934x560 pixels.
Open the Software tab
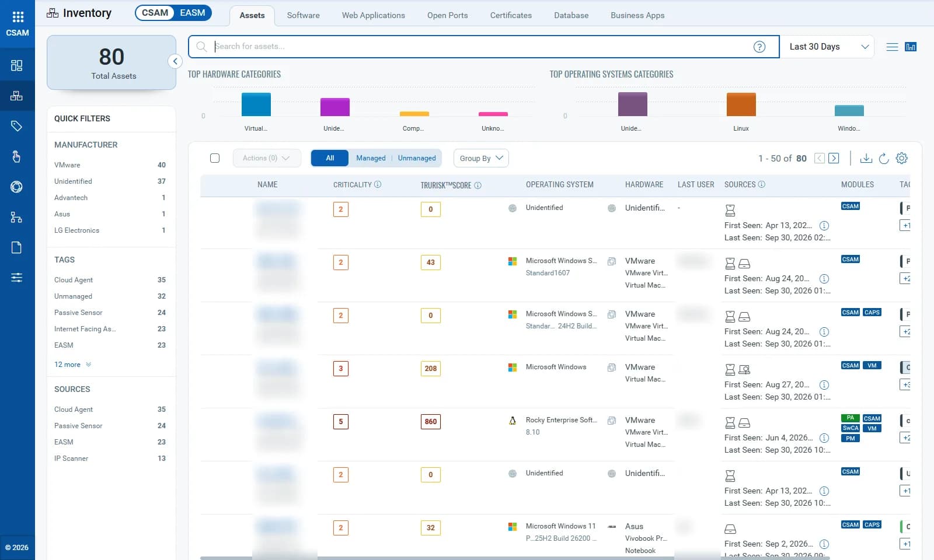pyautogui.click(x=304, y=15)
